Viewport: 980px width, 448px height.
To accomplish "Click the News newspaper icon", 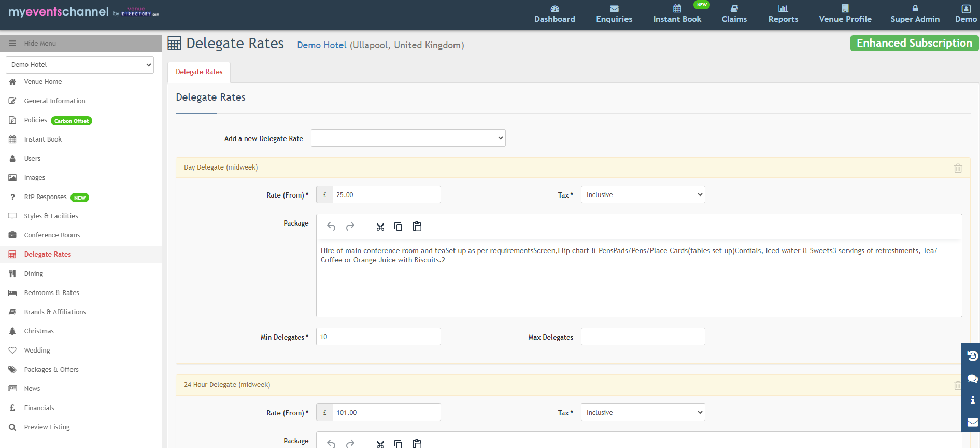I will (12, 389).
